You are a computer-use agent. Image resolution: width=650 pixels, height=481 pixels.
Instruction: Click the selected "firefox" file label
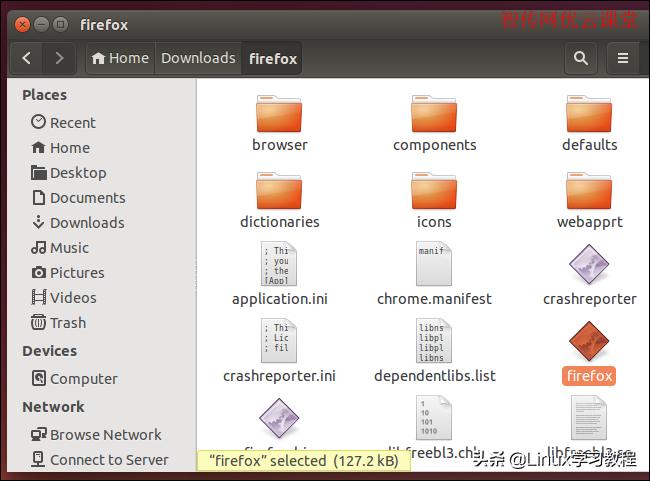point(589,376)
